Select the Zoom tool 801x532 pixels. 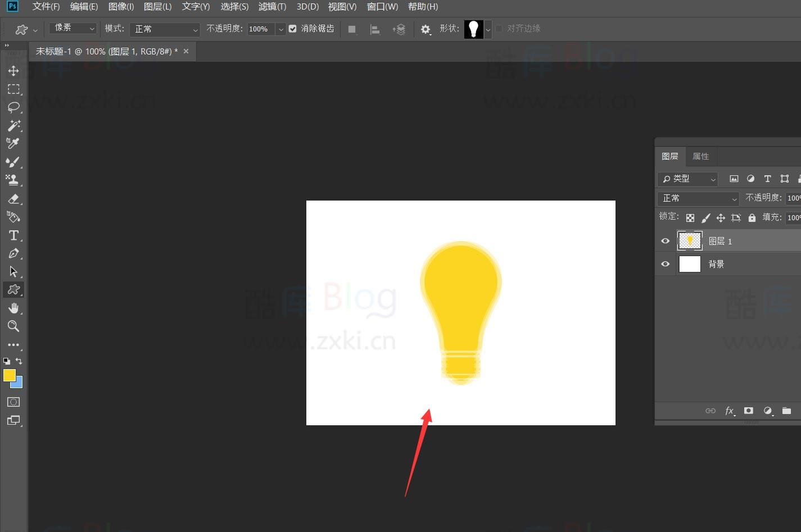click(13, 326)
